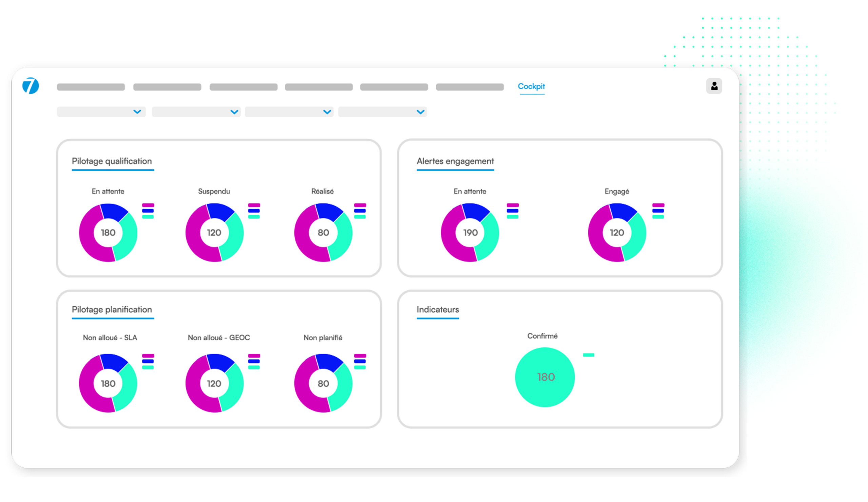868x502 pixels.
Task: Open the Indicateurs heading
Action: pos(438,309)
